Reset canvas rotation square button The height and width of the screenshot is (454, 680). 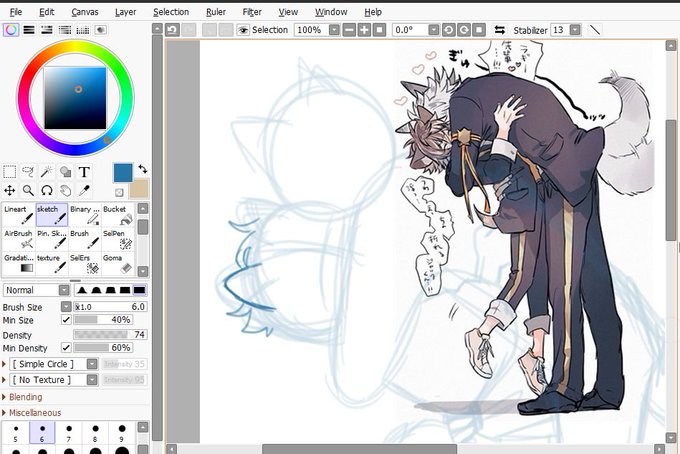479,30
